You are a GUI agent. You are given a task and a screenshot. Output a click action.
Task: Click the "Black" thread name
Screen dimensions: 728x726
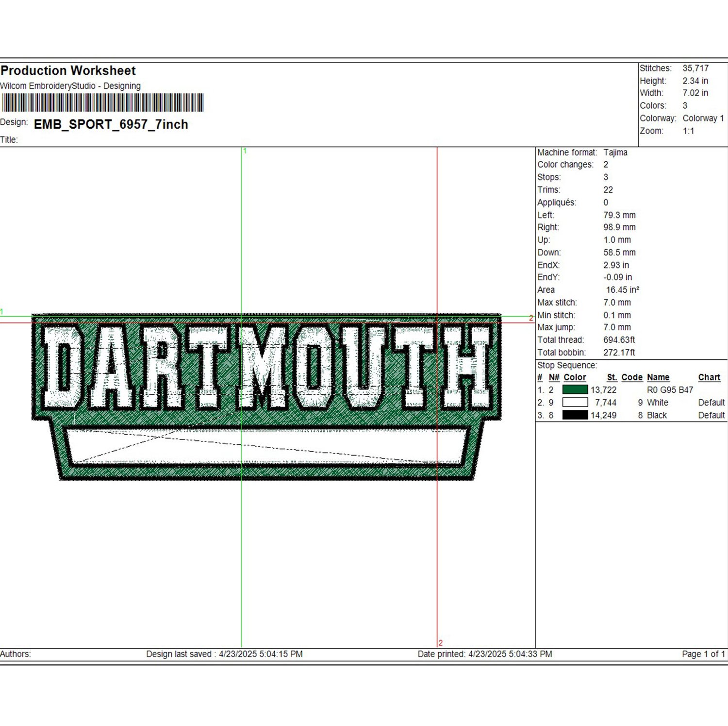click(657, 415)
